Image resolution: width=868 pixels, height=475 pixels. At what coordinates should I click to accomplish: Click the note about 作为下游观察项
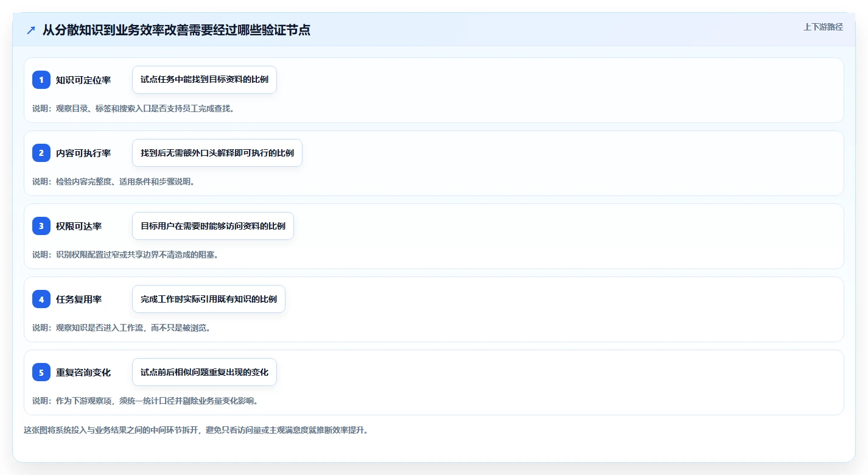pyautogui.click(x=147, y=401)
